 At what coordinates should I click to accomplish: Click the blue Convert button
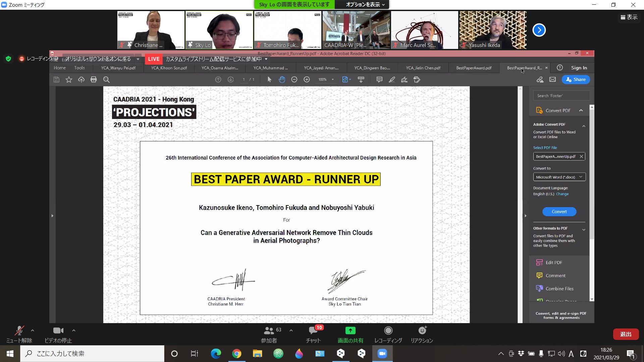pyautogui.click(x=559, y=212)
